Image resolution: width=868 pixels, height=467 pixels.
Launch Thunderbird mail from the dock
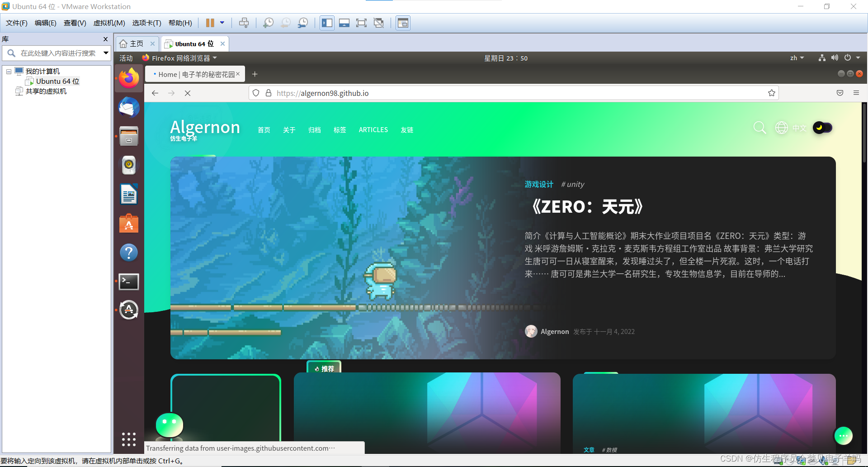129,108
